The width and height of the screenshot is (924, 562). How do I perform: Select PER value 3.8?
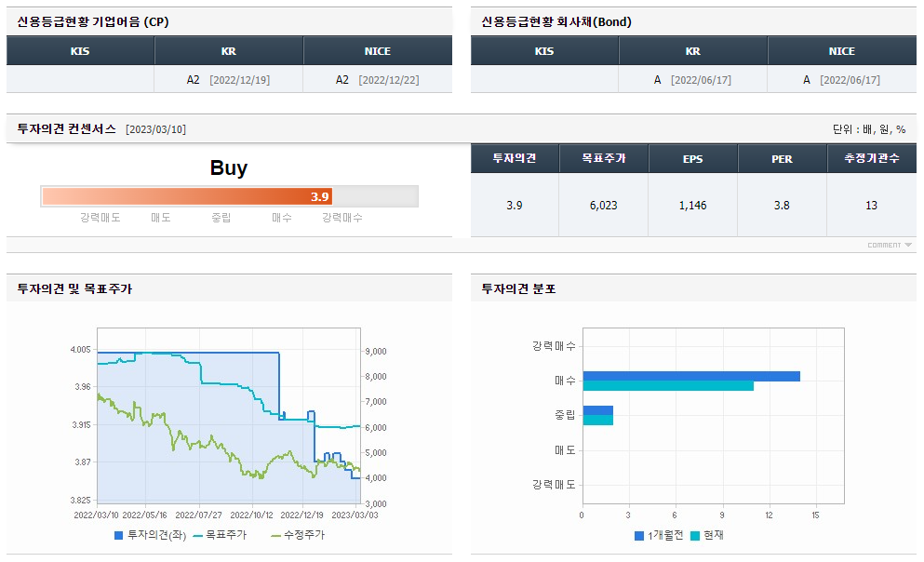point(782,205)
